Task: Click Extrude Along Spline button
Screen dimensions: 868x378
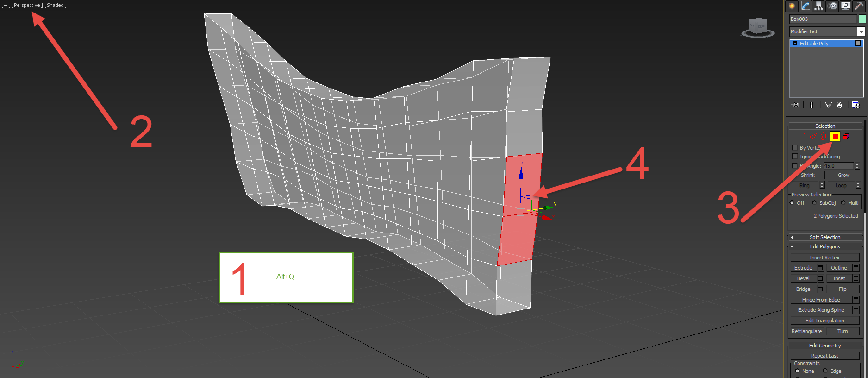Action: point(821,310)
